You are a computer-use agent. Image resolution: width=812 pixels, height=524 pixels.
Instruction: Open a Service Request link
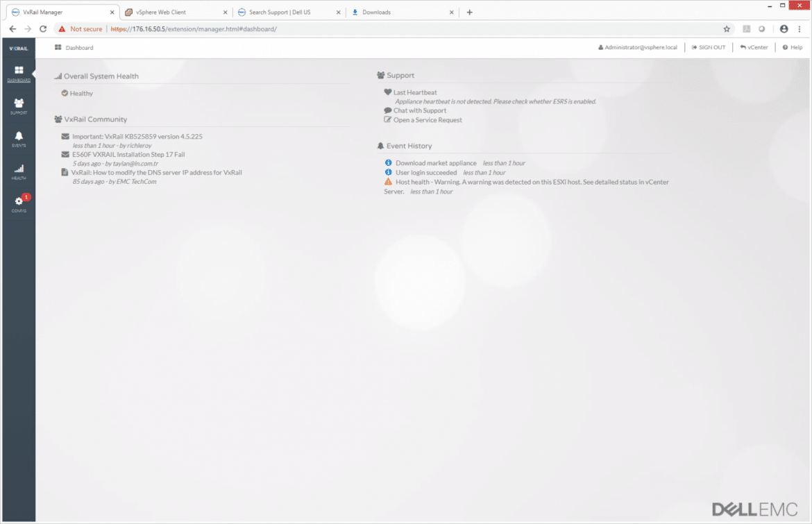point(428,119)
